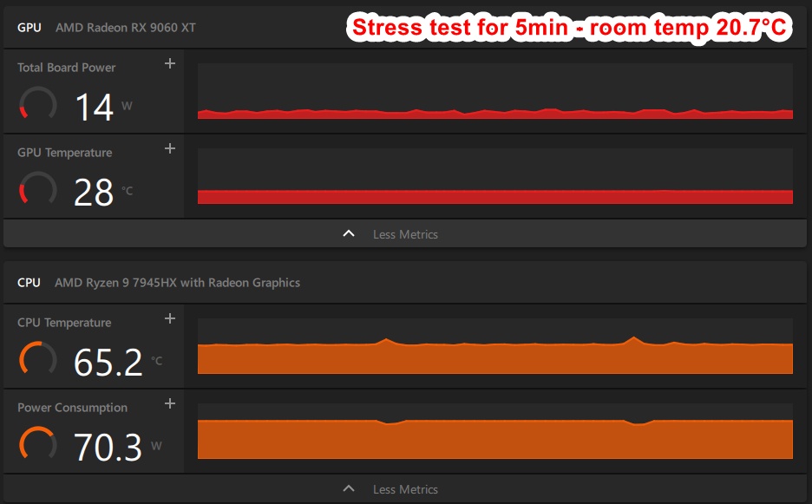Click the CPU section header label
Screen dimensions: 812x504
point(29,283)
